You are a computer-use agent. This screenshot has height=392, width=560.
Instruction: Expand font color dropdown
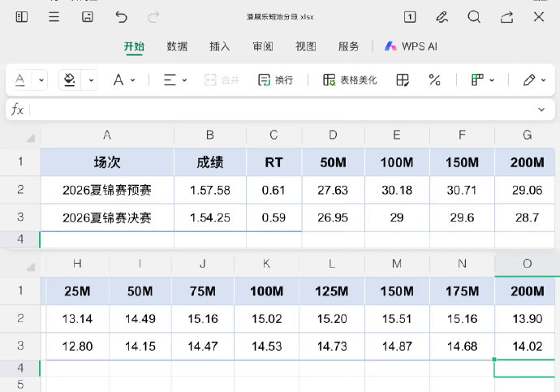(x=41, y=80)
